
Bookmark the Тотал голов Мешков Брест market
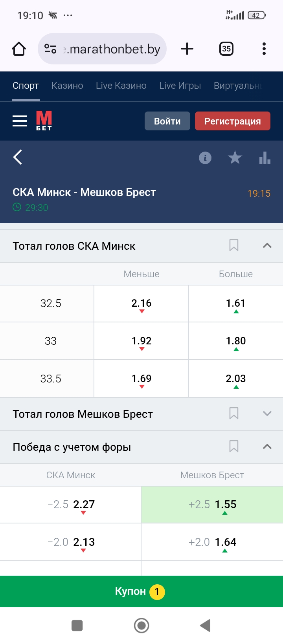(234, 413)
